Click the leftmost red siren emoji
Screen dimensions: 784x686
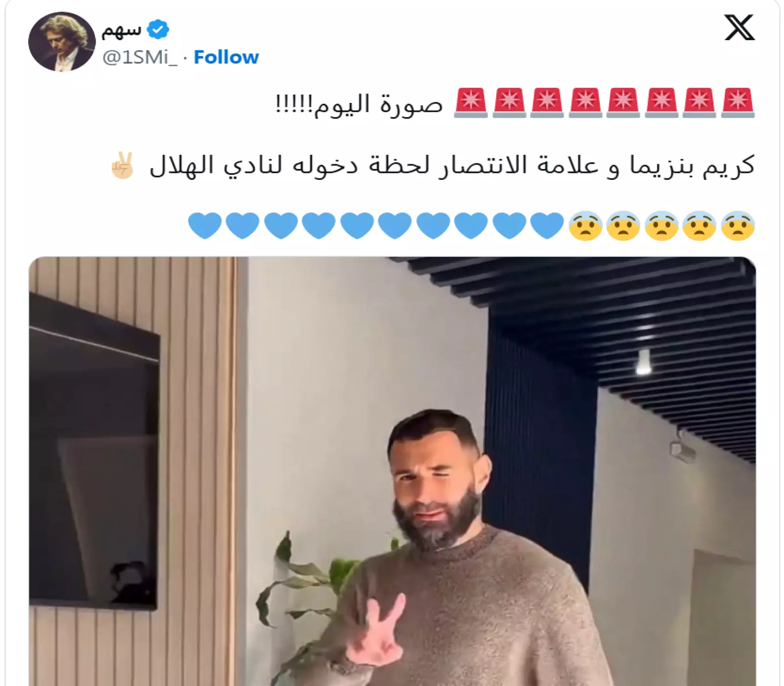tap(471, 103)
